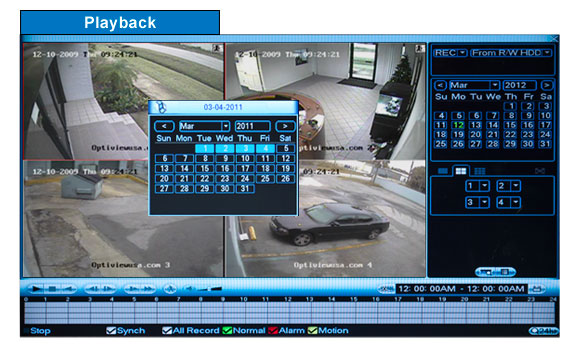Screen dimensions: 580x360
Task: Step to previous frame button
Action: (93, 289)
